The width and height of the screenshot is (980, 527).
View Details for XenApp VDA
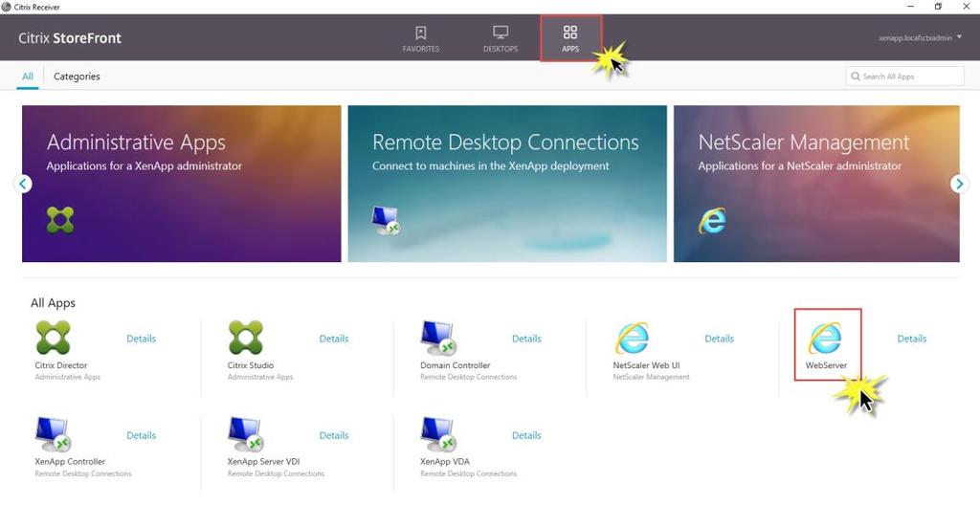[x=526, y=435]
